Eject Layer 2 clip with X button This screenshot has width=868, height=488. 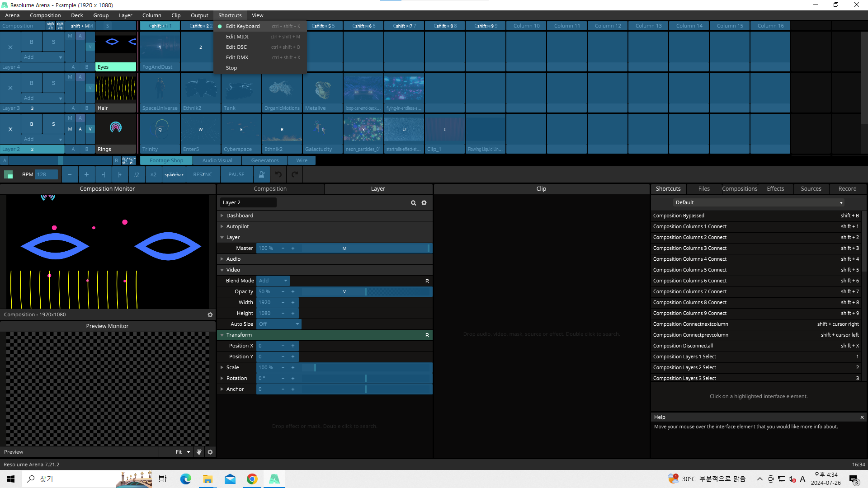click(10, 129)
